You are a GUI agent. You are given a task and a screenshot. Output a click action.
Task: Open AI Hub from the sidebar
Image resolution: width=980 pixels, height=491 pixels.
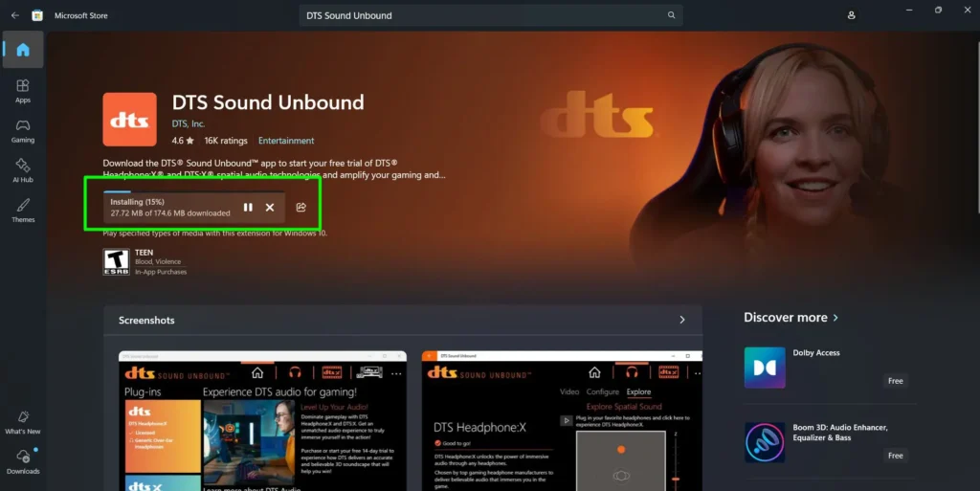(x=23, y=170)
